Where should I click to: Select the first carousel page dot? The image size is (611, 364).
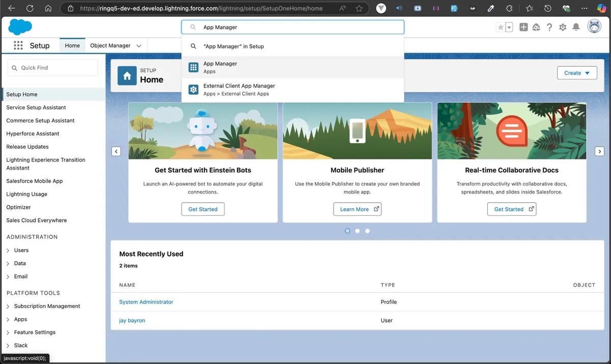pyautogui.click(x=347, y=231)
